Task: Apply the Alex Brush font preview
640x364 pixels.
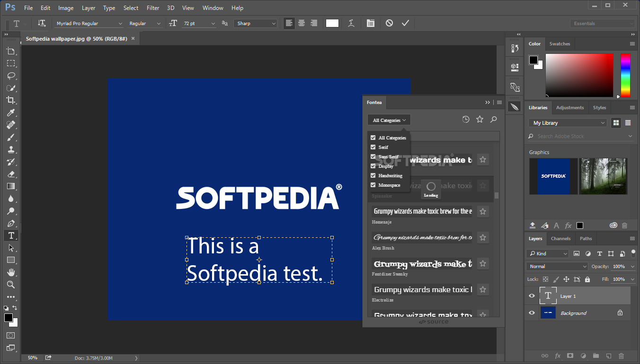Action: [x=422, y=237]
